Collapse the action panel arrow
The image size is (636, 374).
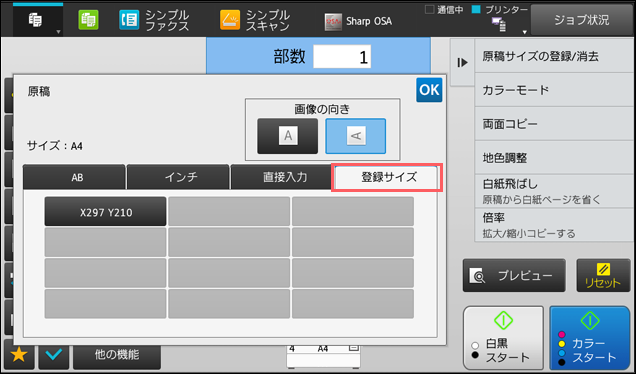click(x=462, y=62)
